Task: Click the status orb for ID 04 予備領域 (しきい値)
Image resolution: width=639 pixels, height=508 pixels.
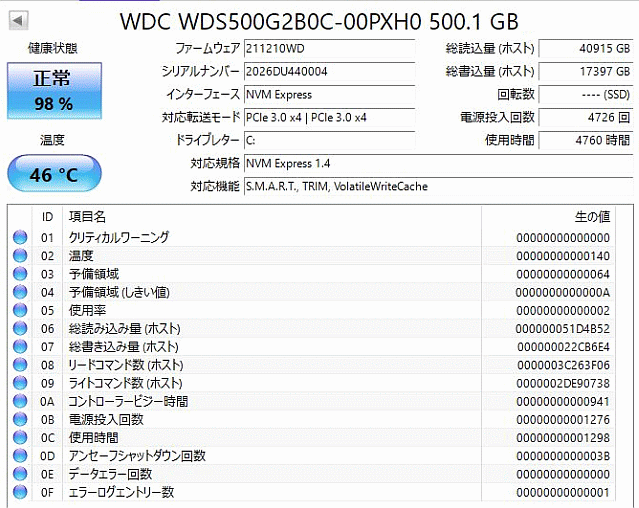Action: 20,292
